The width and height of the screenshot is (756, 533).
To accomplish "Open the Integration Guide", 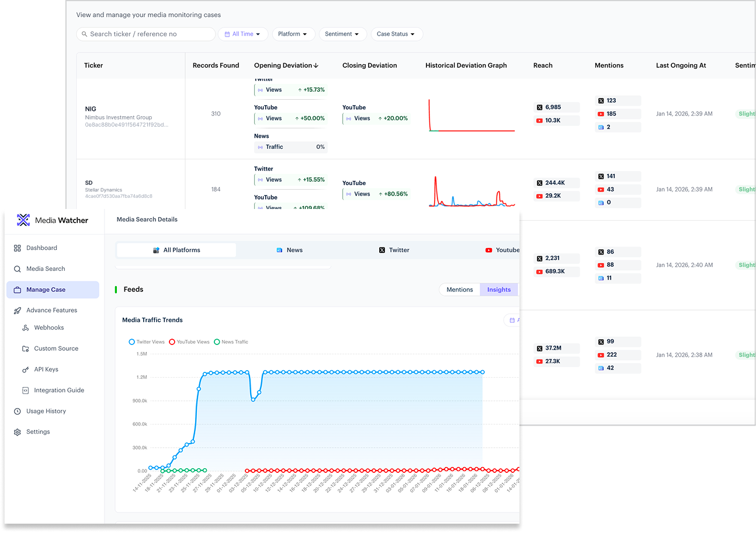I will [x=58, y=391].
